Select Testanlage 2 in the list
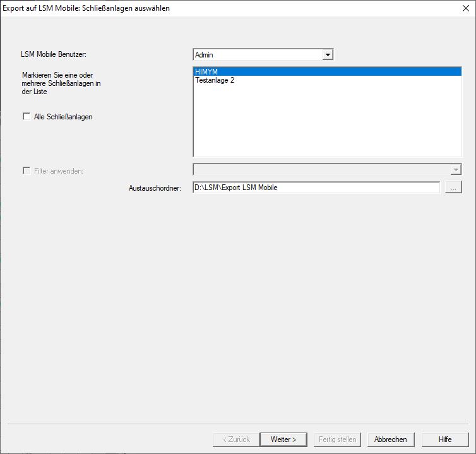The height and width of the screenshot is (454, 476). click(x=215, y=80)
